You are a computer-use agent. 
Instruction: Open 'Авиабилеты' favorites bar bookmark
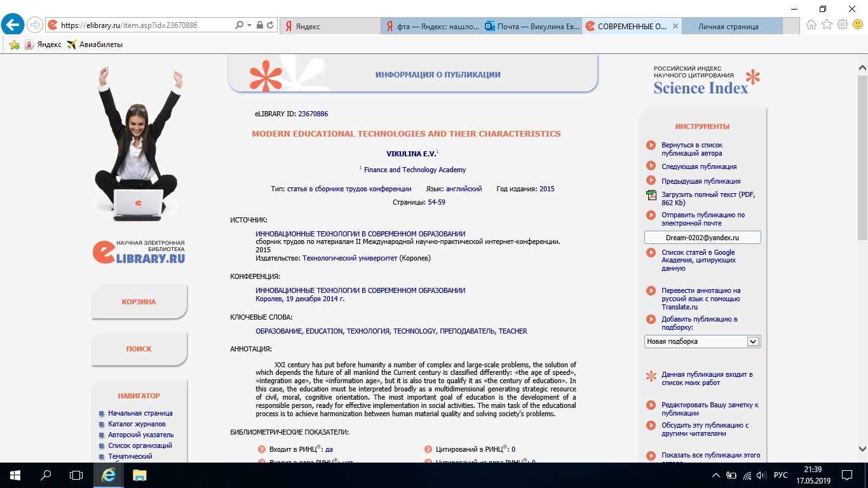(x=95, y=44)
